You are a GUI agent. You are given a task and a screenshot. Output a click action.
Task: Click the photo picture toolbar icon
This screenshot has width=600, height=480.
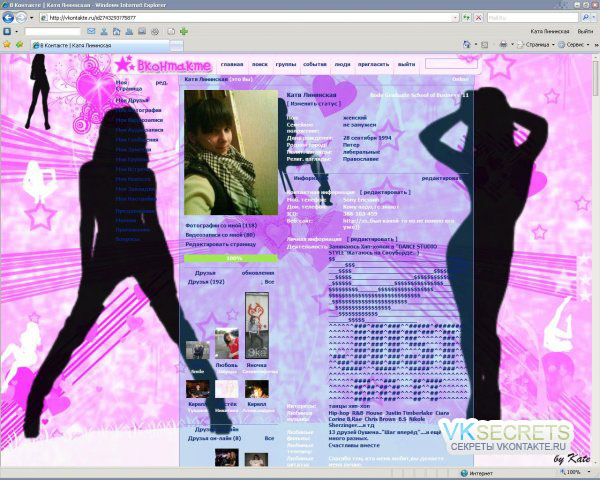(142, 31)
